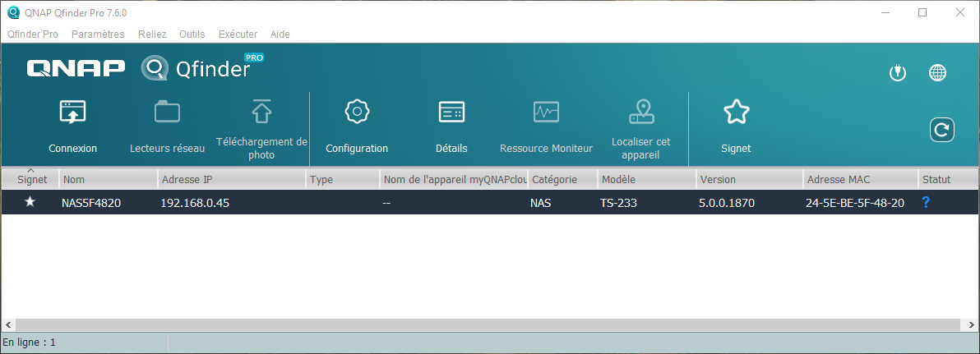Show device Détails
The image size is (980, 354).
[x=451, y=112]
